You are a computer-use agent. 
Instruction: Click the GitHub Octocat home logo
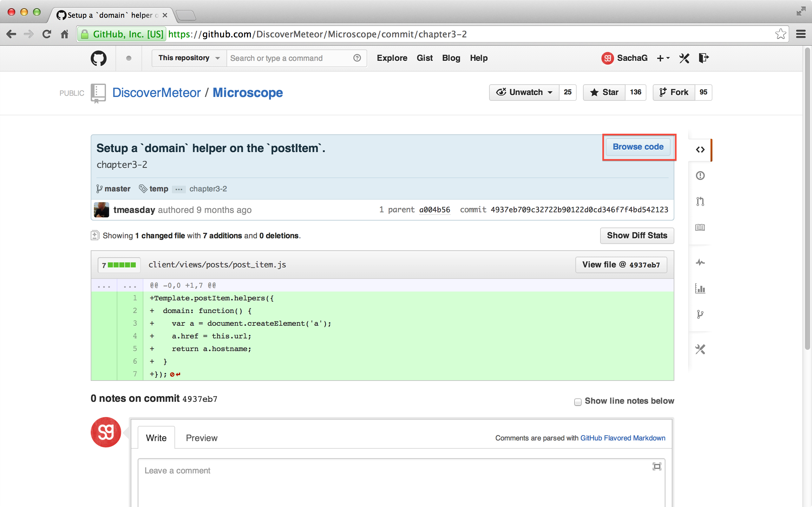pos(98,58)
